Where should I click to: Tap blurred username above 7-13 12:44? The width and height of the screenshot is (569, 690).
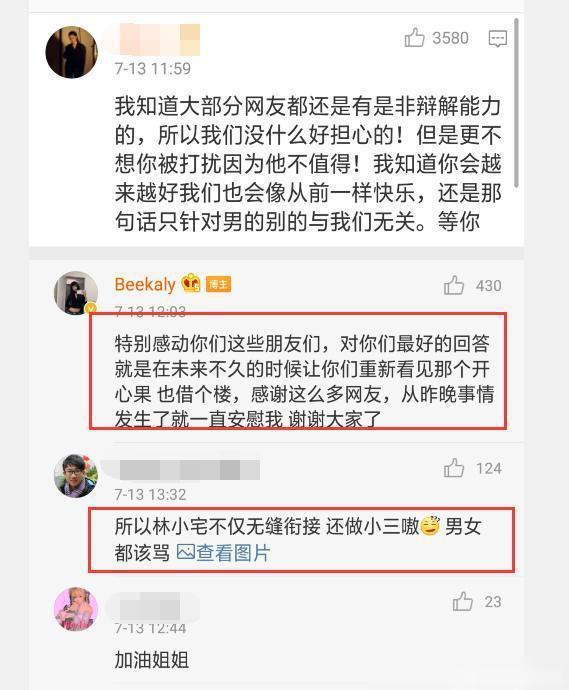(148, 607)
